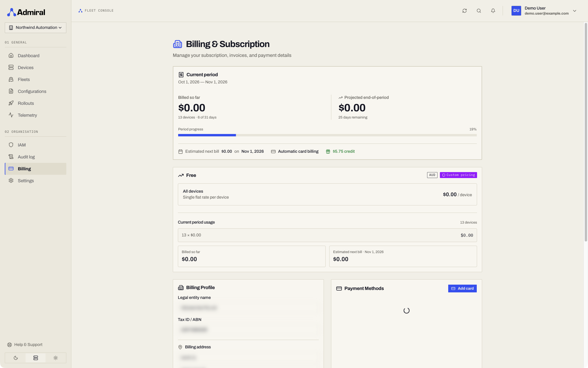Click the Billing & Subscription building icon

178,44
